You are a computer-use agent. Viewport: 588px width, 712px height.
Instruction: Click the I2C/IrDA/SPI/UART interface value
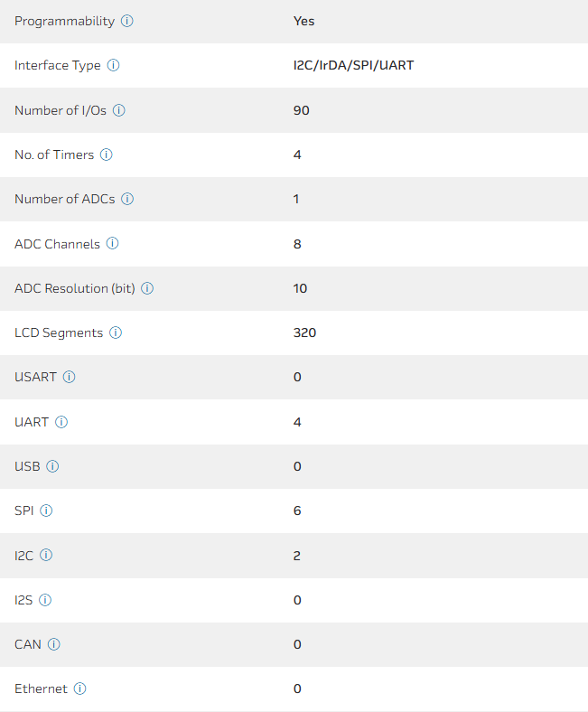click(x=353, y=65)
